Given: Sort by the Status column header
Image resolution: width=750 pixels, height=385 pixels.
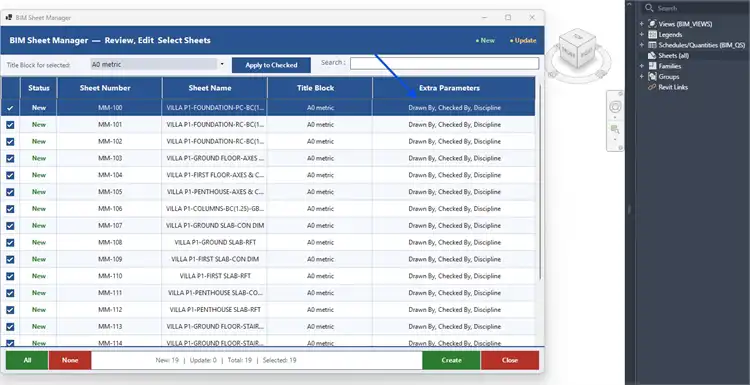Looking at the screenshot, I should [39, 88].
